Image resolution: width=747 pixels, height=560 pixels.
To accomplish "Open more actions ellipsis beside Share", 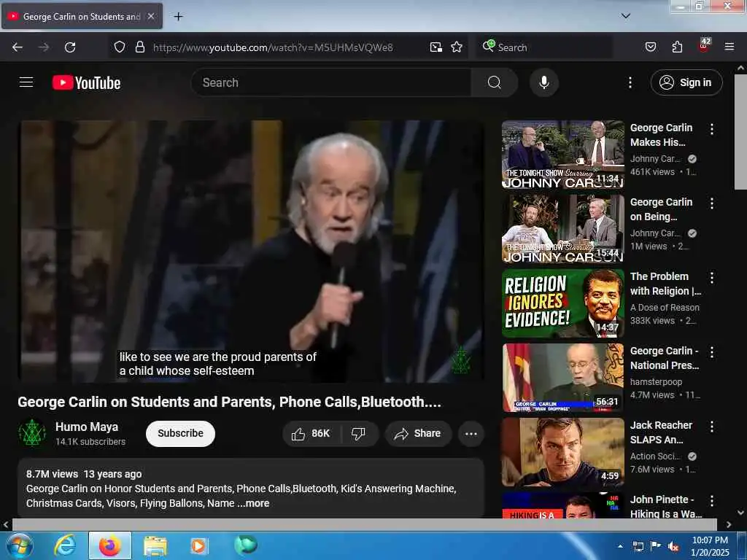I will tap(471, 433).
